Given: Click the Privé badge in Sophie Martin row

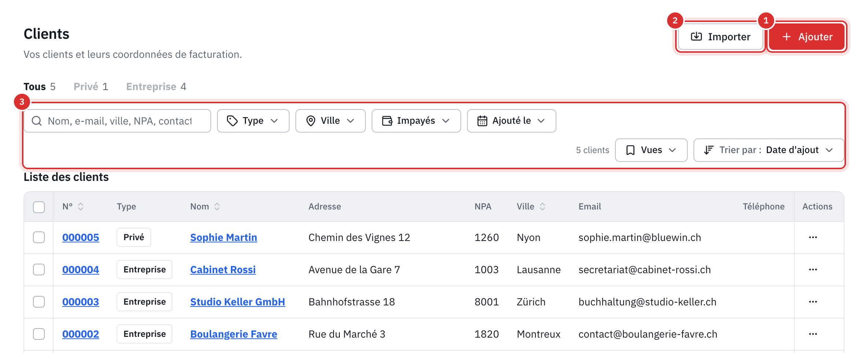Looking at the screenshot, I should click(x=134, y=237).
